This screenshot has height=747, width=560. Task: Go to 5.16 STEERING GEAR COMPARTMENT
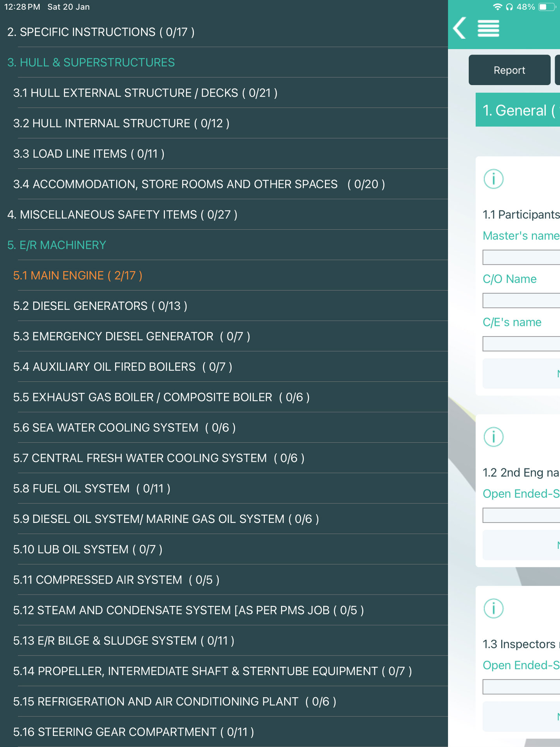(133, 732)
